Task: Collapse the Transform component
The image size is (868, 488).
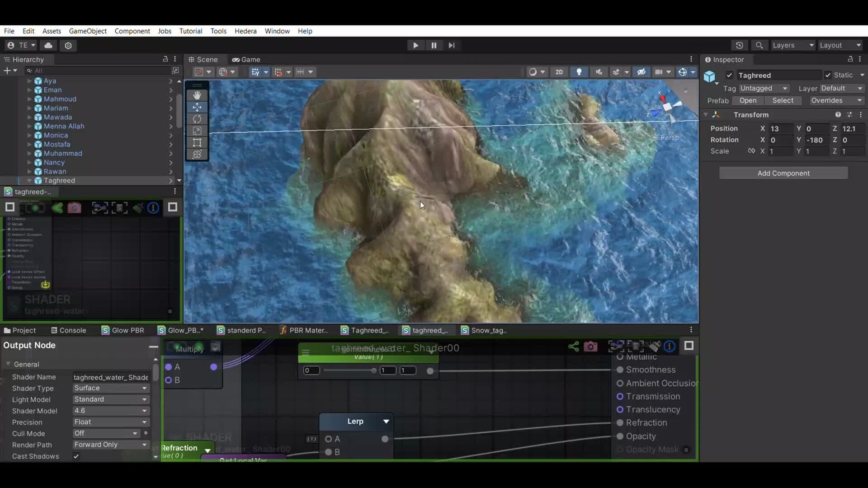Action: 706,115
